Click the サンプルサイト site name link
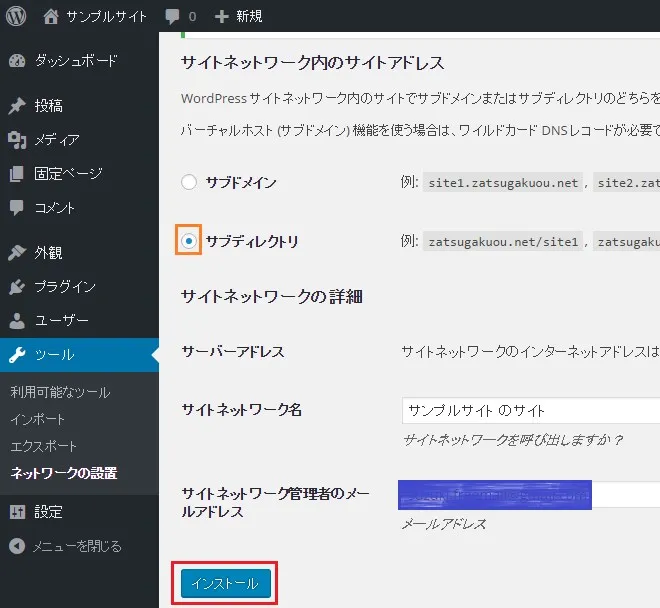 tap(106, 17)
